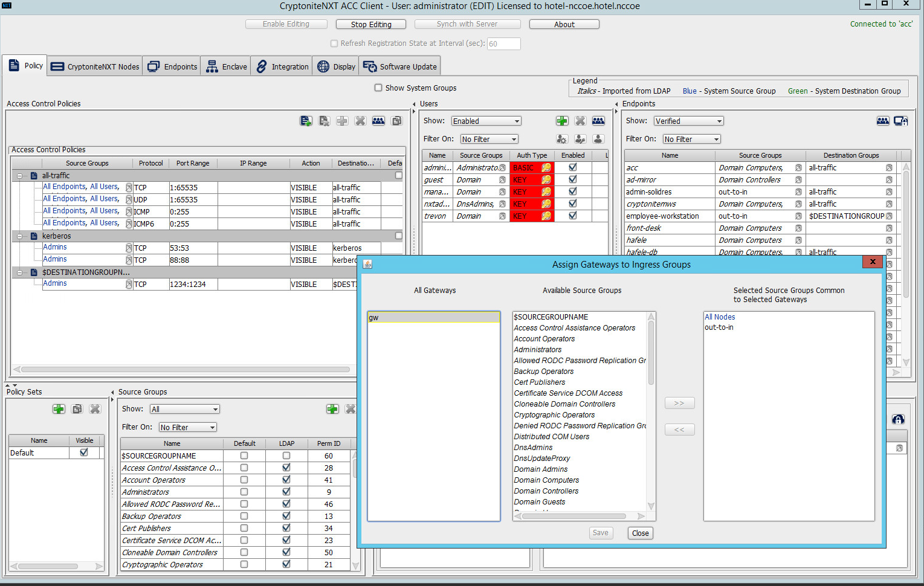
Task: Click the locked computer icon in Endpoints toolbar
Action: pos(901,121)
